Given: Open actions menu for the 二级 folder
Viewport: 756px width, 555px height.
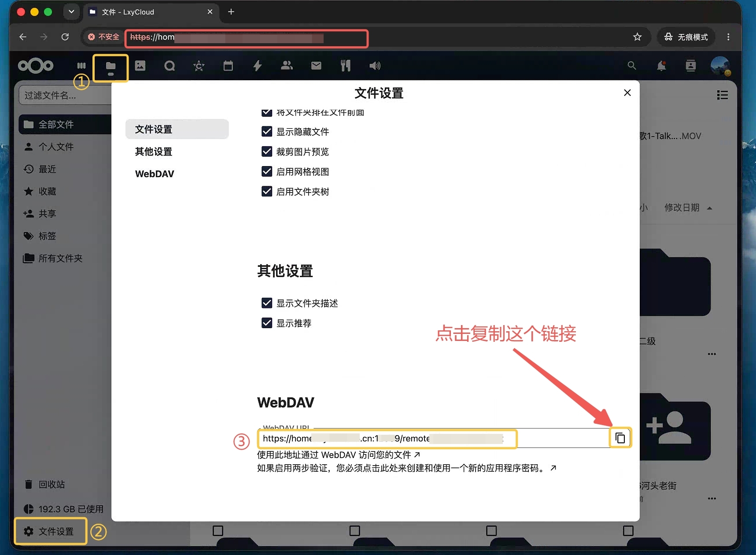Looking at the screenshot, I should coord(712,354).
